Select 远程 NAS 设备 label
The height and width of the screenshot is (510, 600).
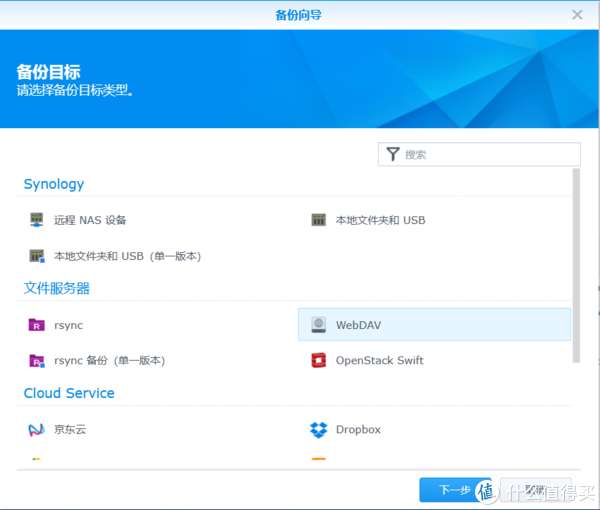90,220
